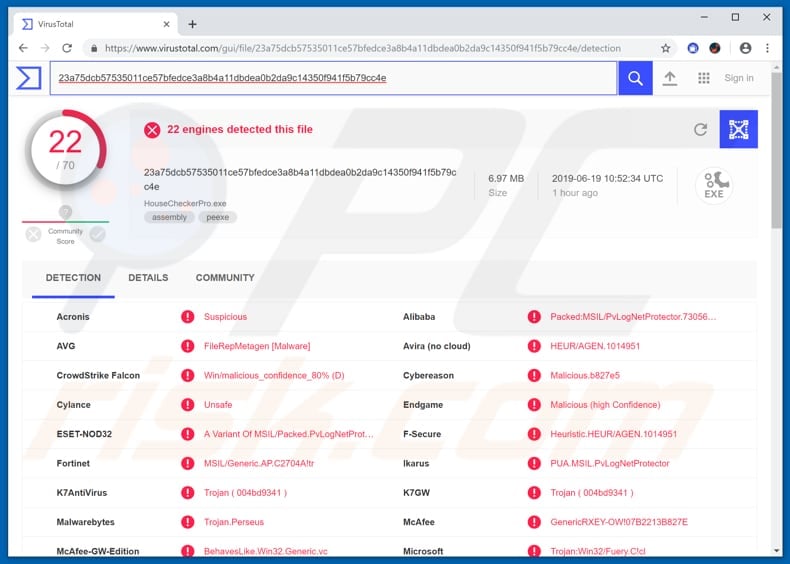Click the Acronis Suspicious result
Screen dimensions: 790x564
click(x=225, y=317)
